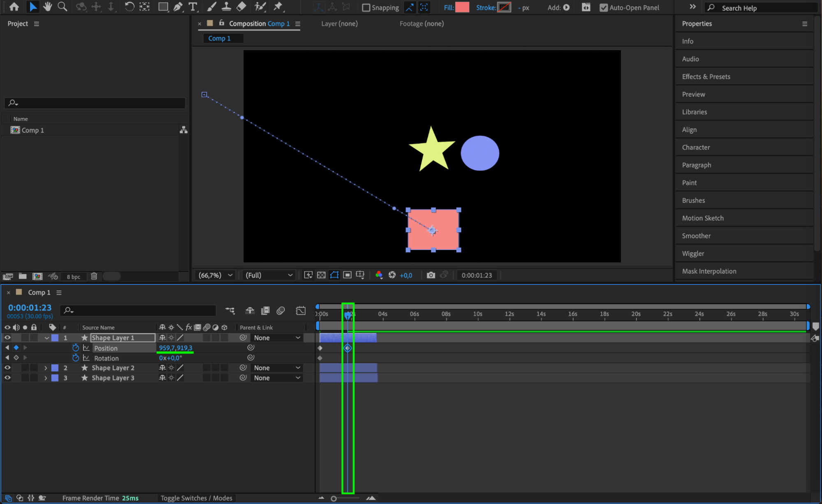
Task: Open the Effects & Presets panel
Action: coord(706,76)
